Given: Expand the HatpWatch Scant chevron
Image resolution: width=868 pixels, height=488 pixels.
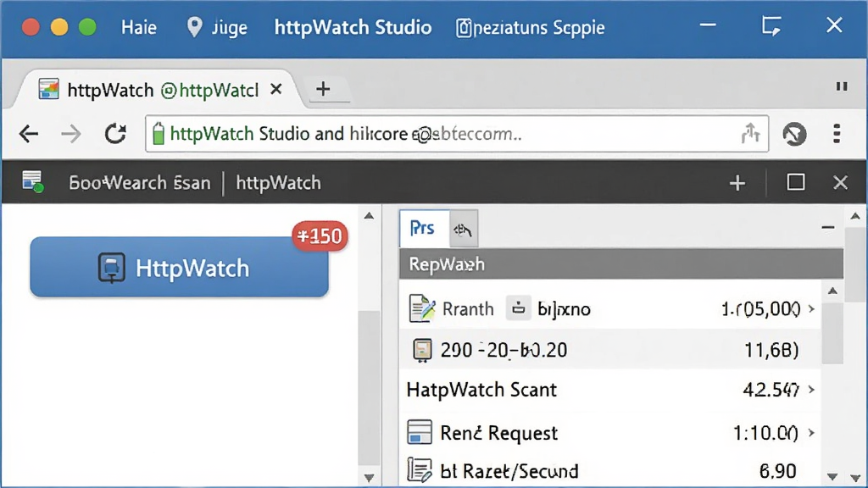Looking at the screenshot, I should pyautogui.click(x=811, y=390).
